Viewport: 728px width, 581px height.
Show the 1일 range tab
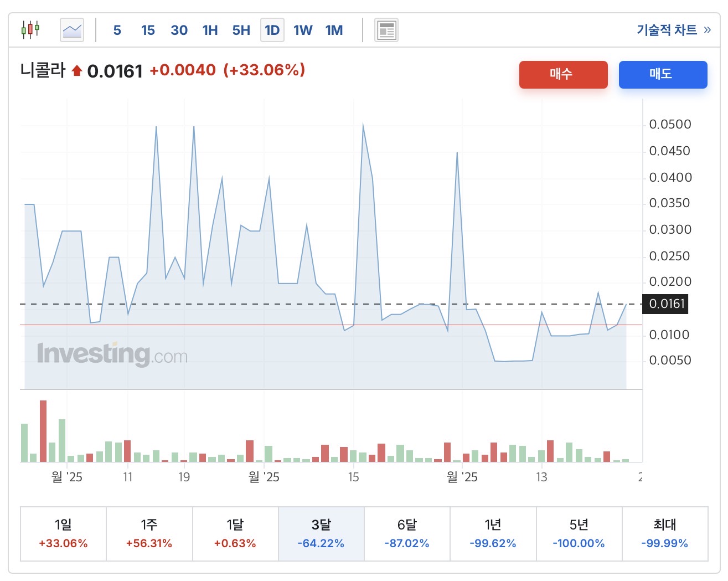point(63,533)
